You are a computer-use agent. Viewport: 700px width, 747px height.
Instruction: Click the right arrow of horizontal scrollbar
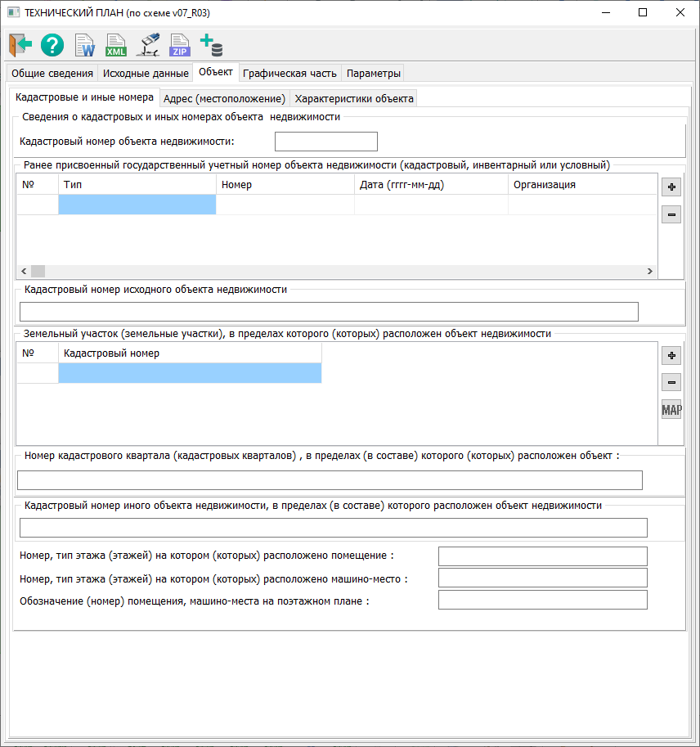coord(649,272)
